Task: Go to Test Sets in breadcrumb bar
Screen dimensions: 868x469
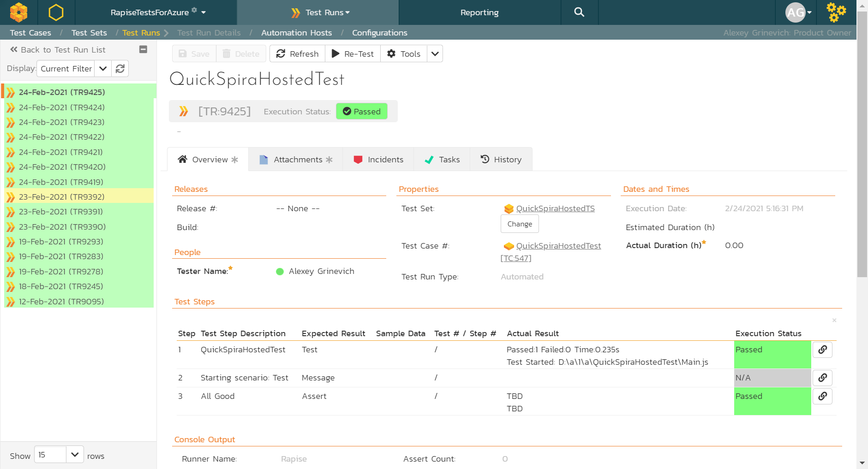Action: point(89,33)
